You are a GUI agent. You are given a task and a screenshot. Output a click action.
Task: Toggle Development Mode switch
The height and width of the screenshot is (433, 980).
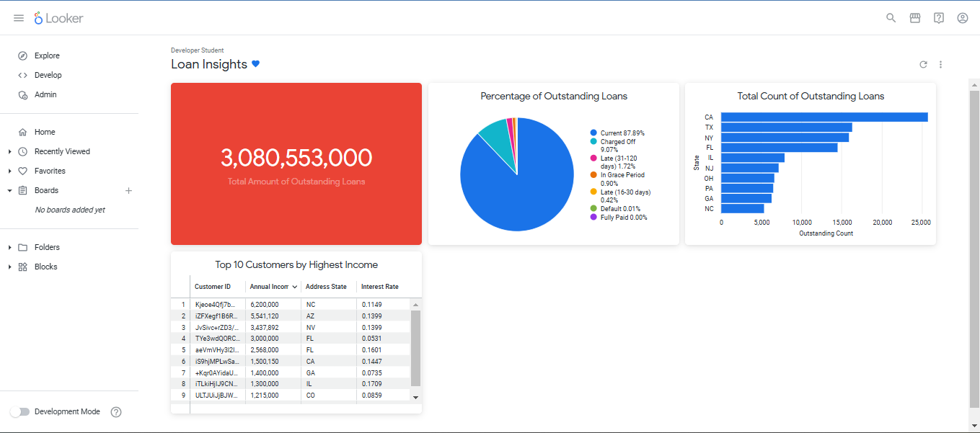coord(20,412)
